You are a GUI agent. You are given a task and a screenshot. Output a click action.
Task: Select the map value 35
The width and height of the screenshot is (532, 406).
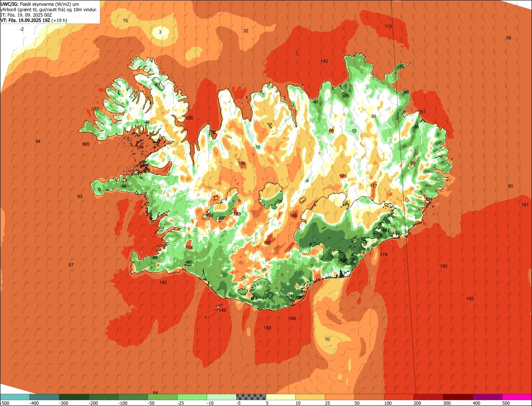[374, 117]
